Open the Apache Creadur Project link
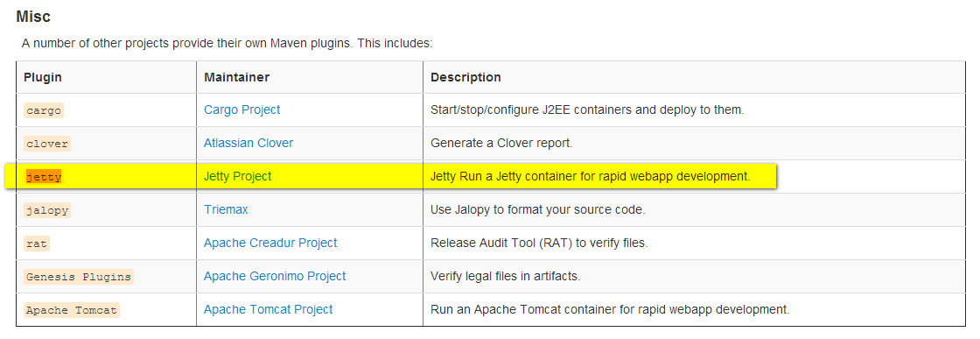The image size is (980, 339). 270,243
